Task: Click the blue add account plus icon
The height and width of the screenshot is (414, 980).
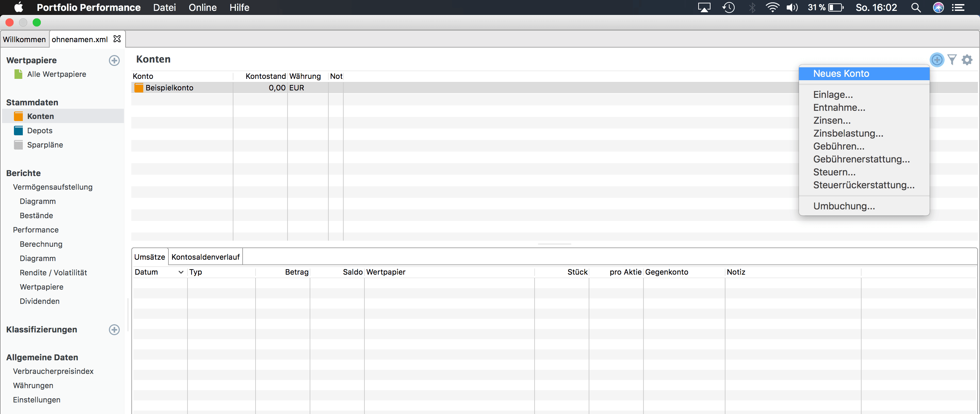Action: tap(937, 60)
